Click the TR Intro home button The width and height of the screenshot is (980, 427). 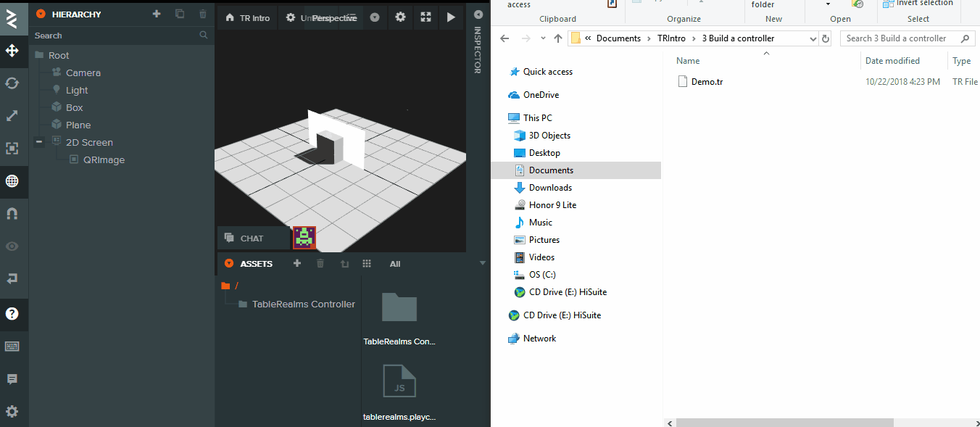(248, 17)
